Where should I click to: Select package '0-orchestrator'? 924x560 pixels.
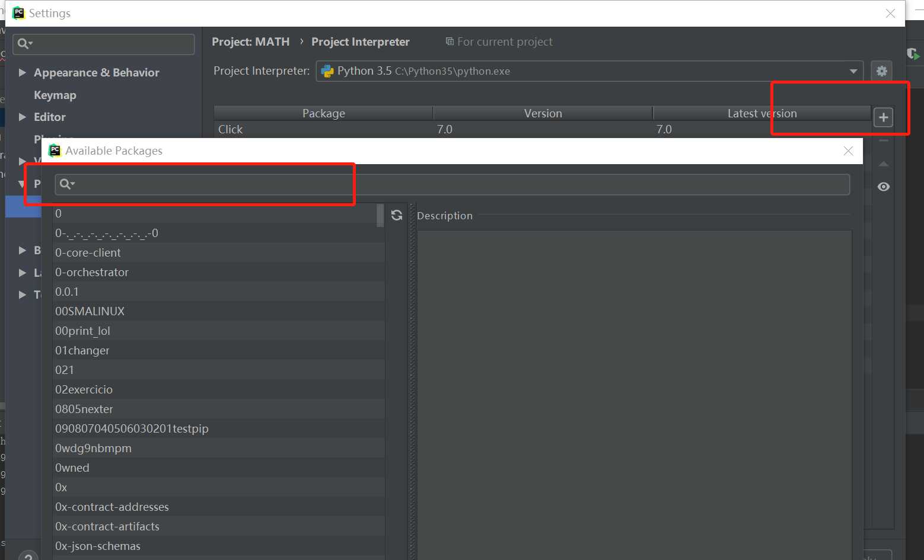219,272
